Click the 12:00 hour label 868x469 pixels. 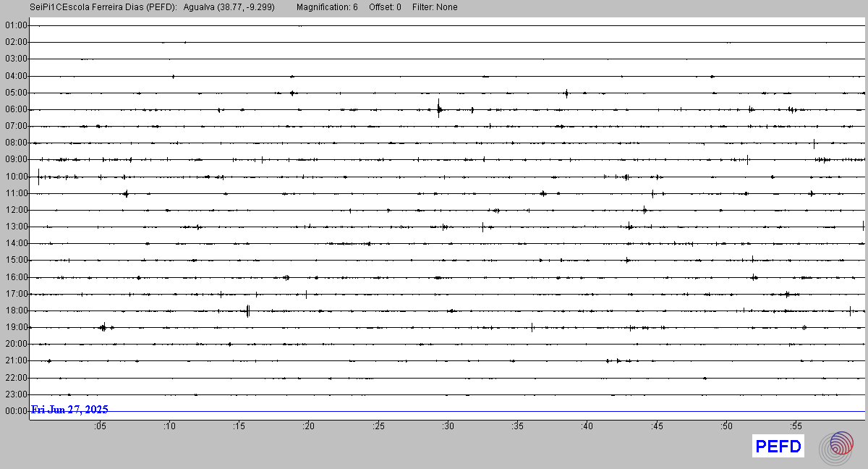coord(16,210)
